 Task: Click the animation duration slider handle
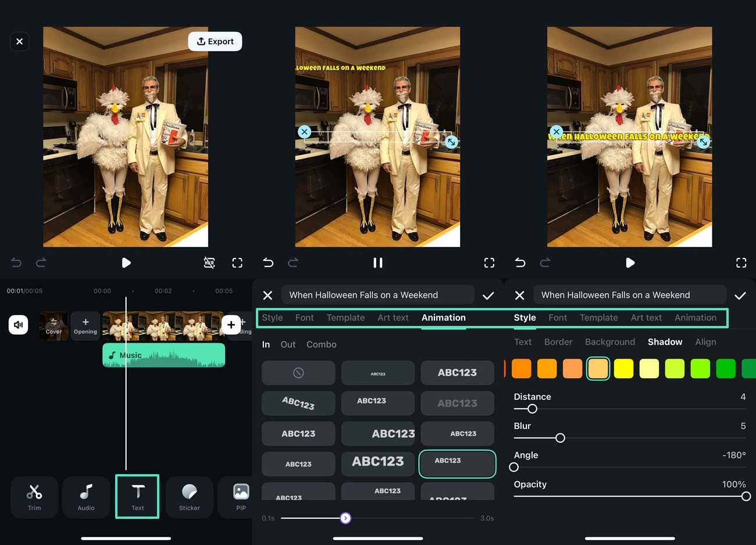pos(345,518)
